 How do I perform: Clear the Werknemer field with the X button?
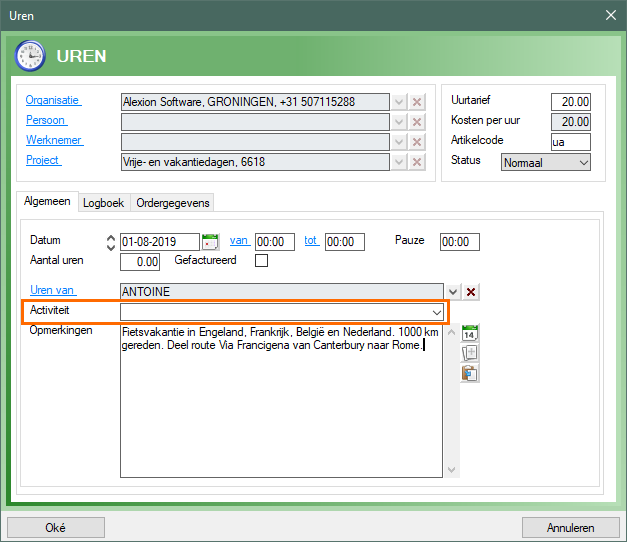tap(417, 142)
